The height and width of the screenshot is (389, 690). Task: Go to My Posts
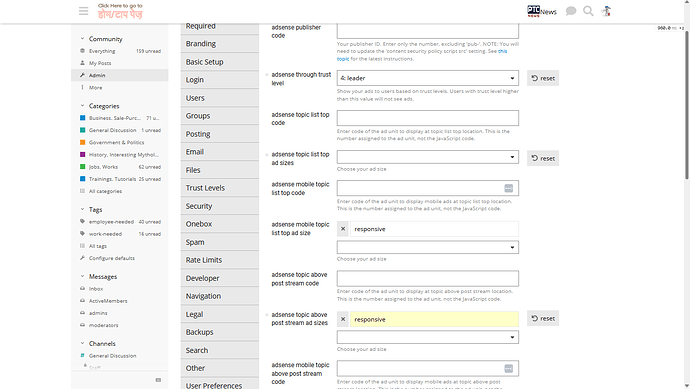(x=120, y=63)
